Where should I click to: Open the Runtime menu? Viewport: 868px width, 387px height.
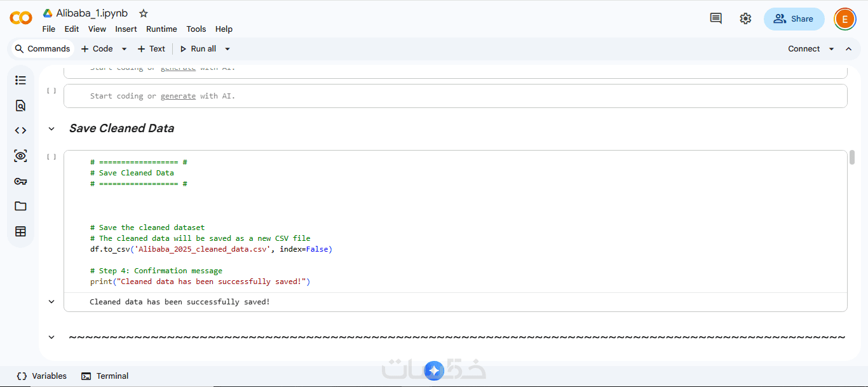click(x=161, y=29)
